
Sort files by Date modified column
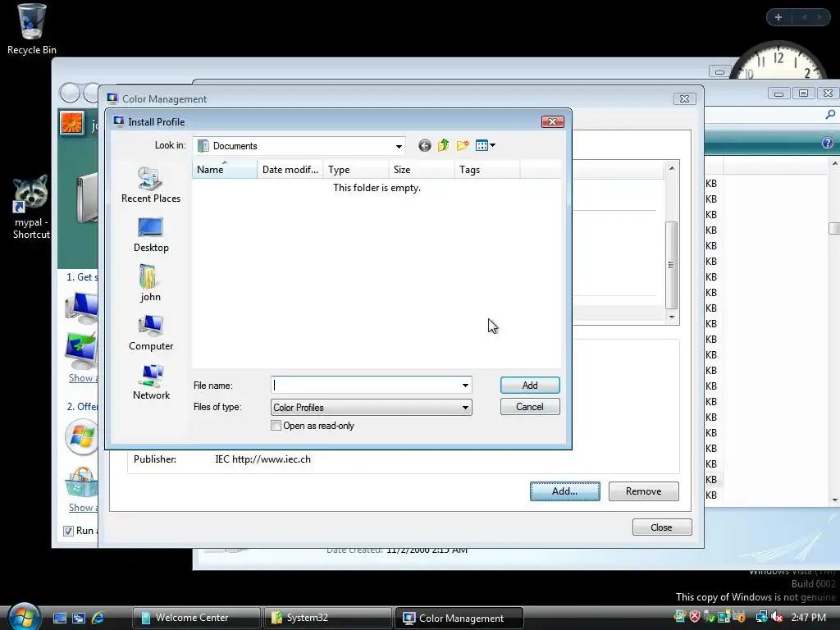pyautogui.click(x=290, y=170)
